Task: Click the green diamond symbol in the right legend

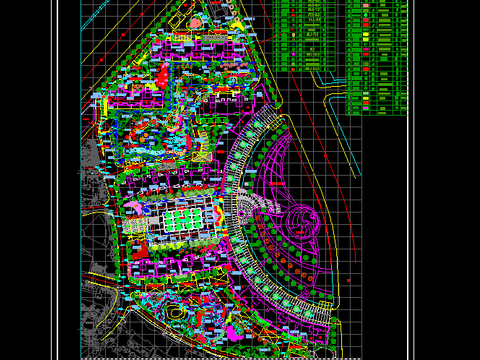Action: coord(366,15)
